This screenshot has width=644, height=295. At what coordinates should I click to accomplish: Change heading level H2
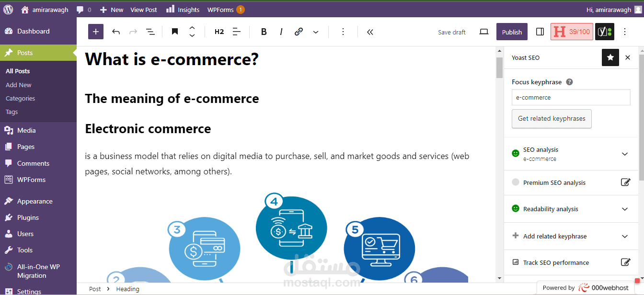click(x=219, y=32)
